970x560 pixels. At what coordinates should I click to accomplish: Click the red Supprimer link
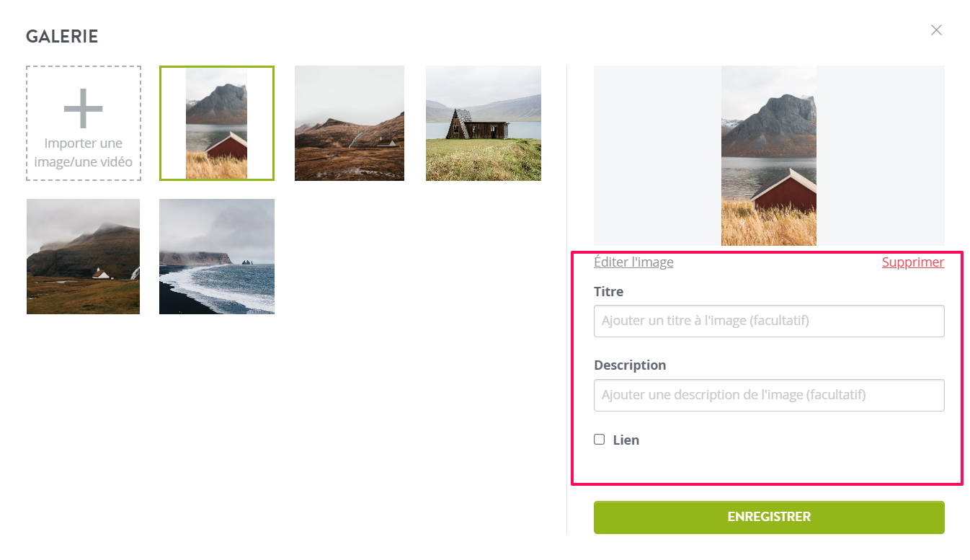click(x=913, y=262)
